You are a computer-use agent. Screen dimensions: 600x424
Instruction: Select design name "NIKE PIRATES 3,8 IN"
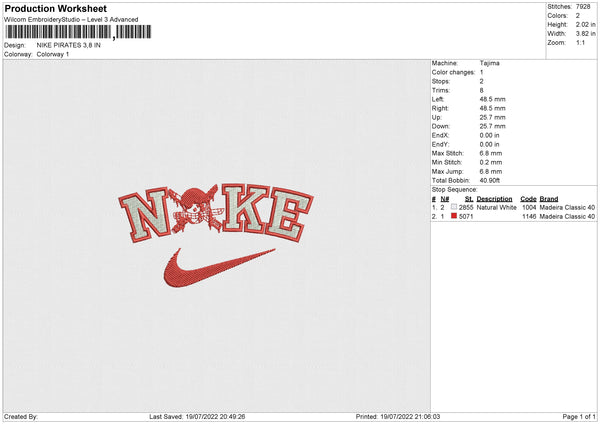(x=68, y=45)
